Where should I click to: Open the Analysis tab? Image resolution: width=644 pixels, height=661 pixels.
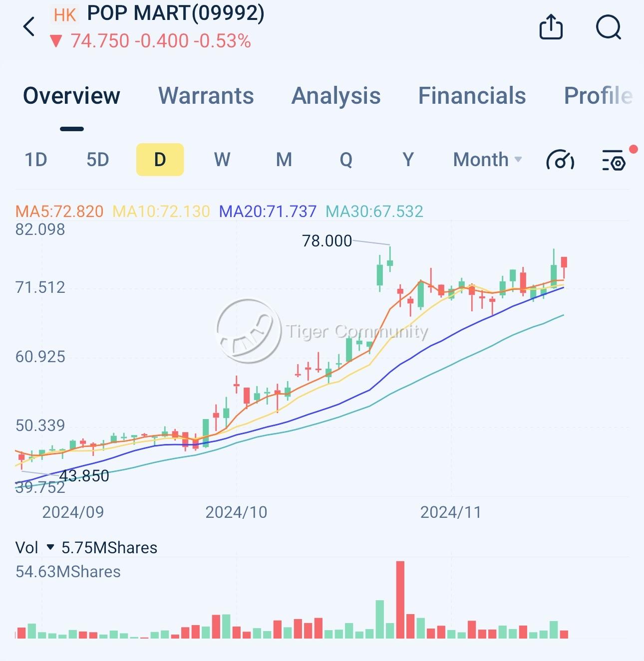tap(336, 96)
